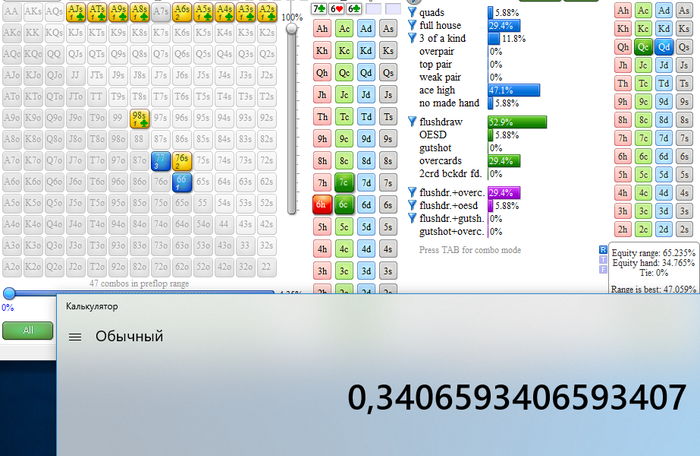Pick Jc in the middle board card grid
Viewport: 700px width, 456px height.
[344, 94]
